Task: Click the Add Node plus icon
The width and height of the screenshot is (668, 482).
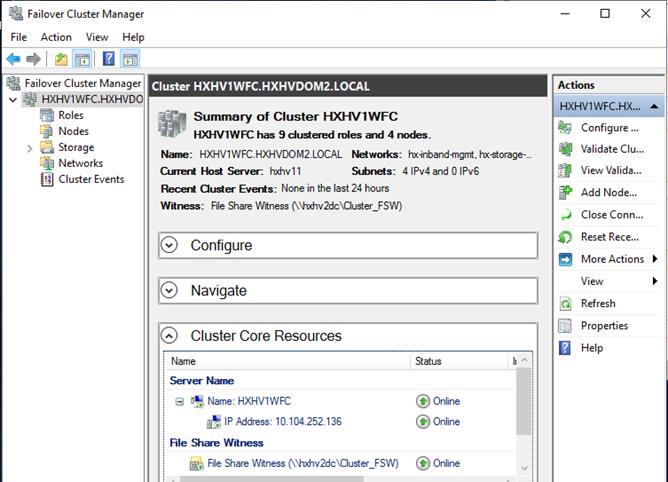Action: 565,192
